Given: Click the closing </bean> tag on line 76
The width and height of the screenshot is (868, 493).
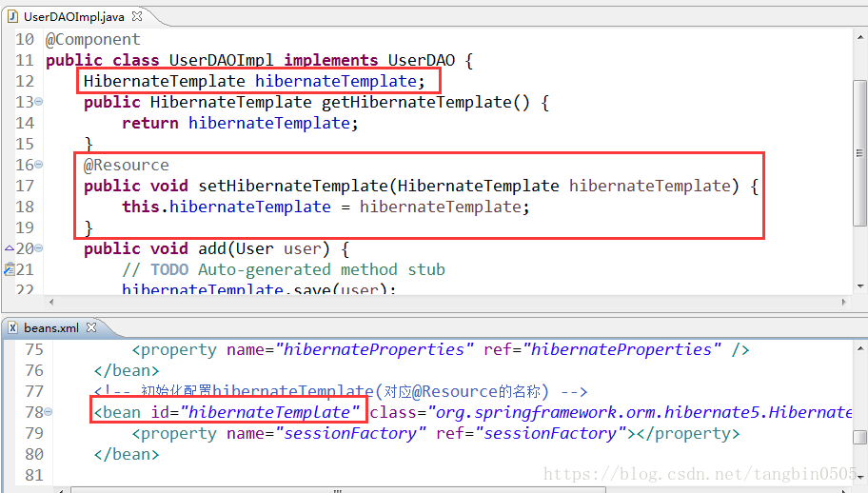Looking at the screenshot, I should [x=127, y=371].
